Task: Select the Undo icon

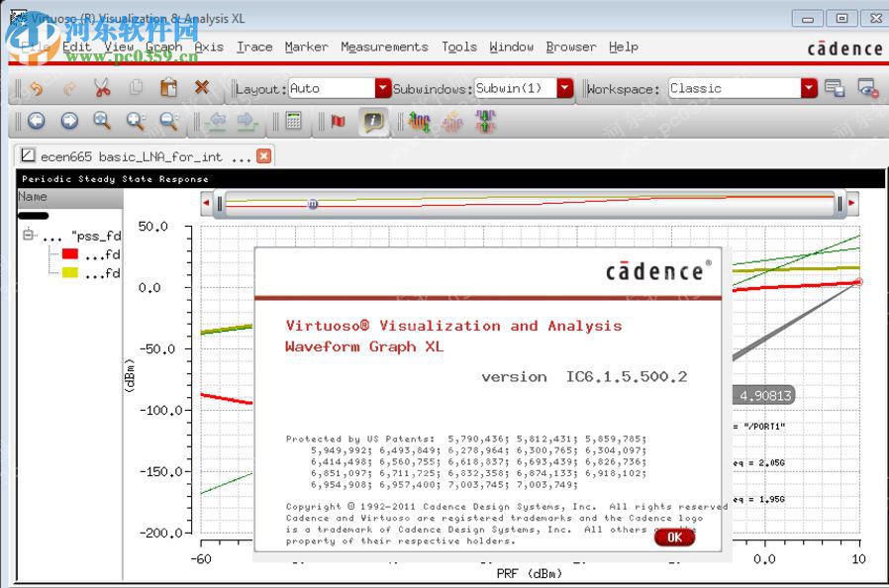Action: click(37, 88)
